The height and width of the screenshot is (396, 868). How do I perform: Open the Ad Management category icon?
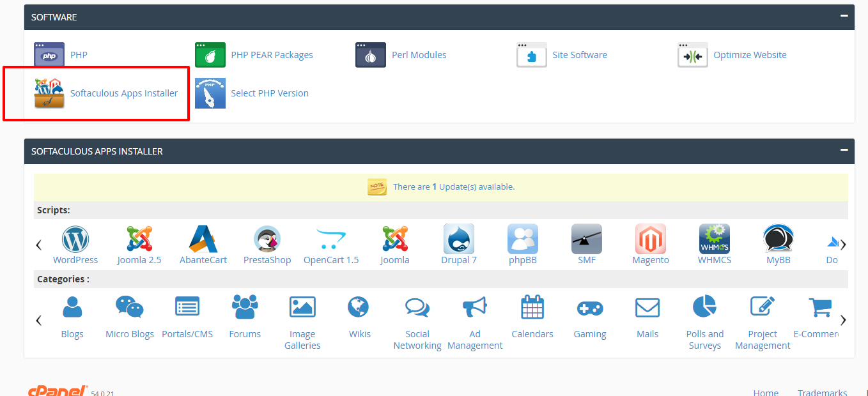point(475,307)
